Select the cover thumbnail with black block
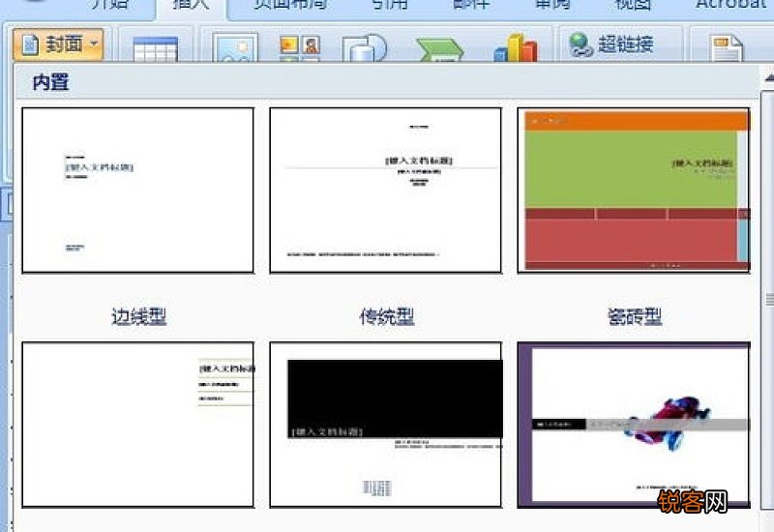The height and width of the screenshot is (532, 774). (x=385, y=425)
